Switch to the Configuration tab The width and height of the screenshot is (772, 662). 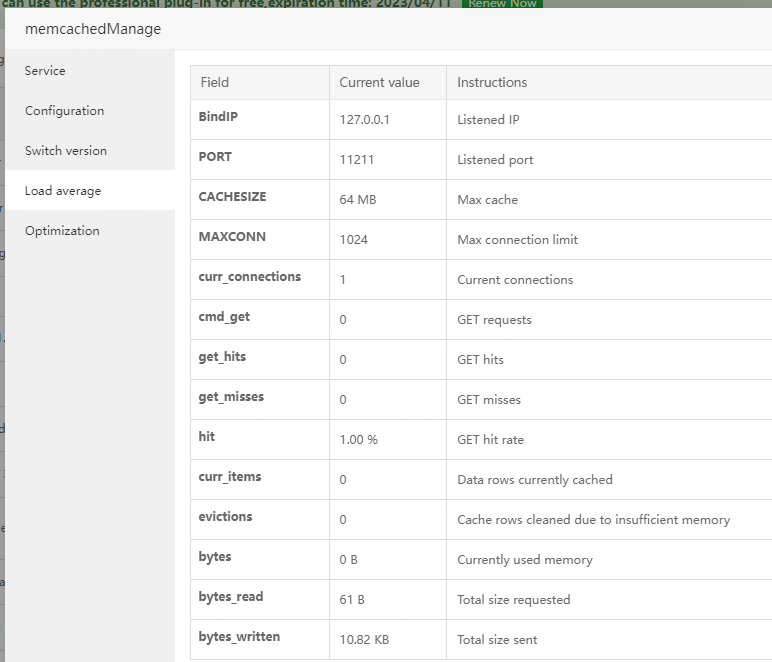click(x=64, y=111)
